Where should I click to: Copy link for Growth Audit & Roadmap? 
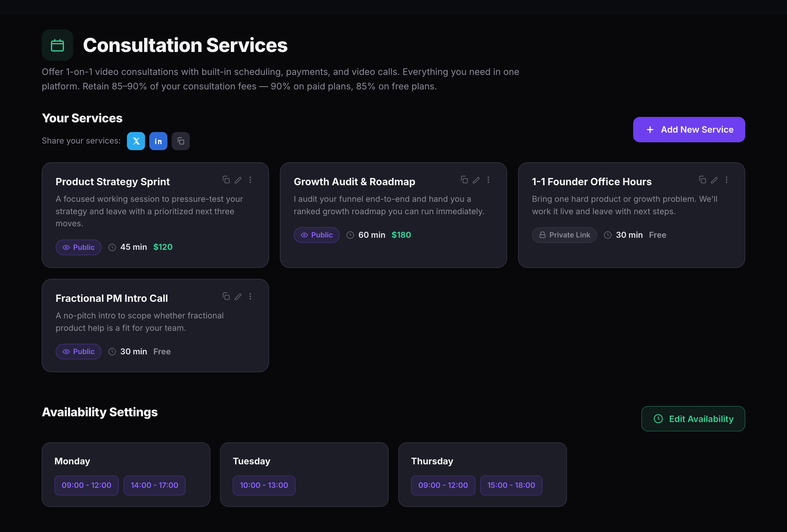[x=464, y=180]
